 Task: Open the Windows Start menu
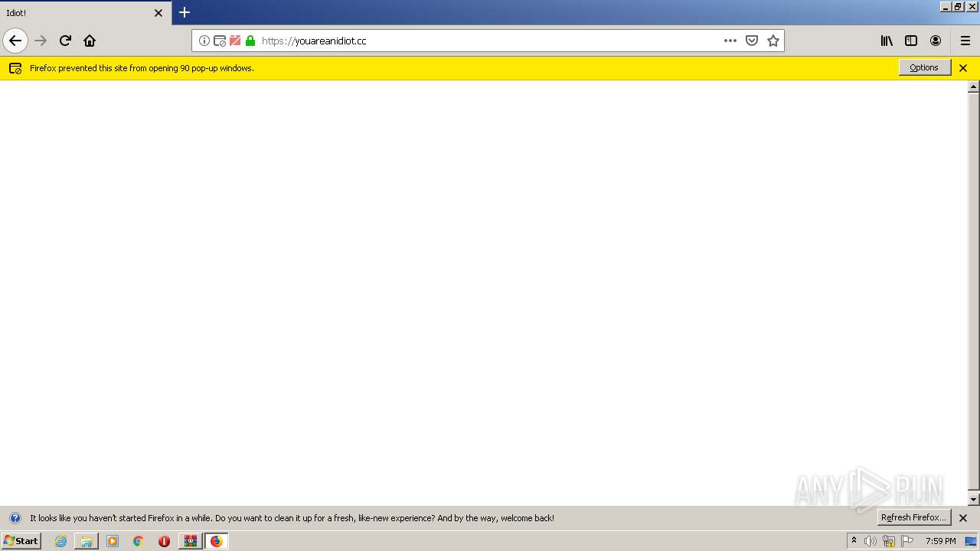21,540
